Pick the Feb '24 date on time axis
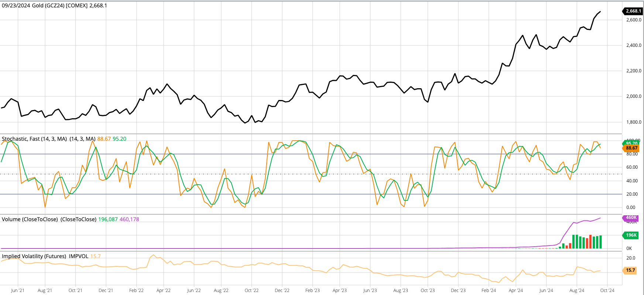 point(489,291)
